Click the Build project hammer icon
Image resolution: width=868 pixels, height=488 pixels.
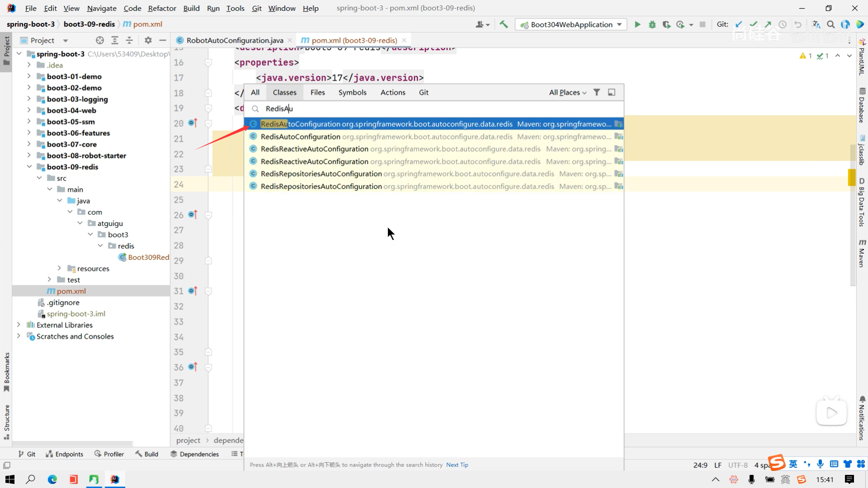(504, 24)
